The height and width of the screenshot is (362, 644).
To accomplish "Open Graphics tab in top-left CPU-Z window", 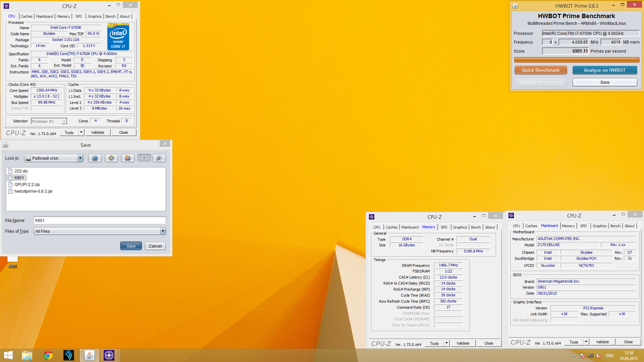I will point(95,16).
